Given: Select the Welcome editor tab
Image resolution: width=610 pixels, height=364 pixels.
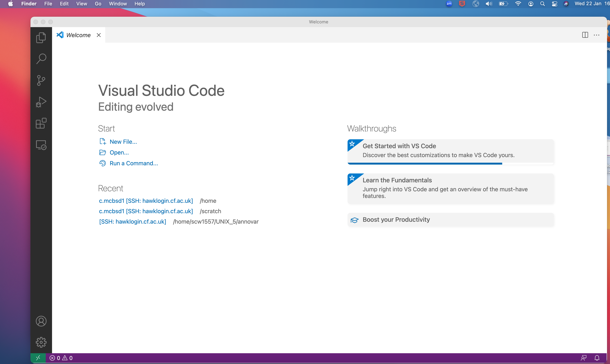Looking at the screenshot, I should tap(79, 35).
